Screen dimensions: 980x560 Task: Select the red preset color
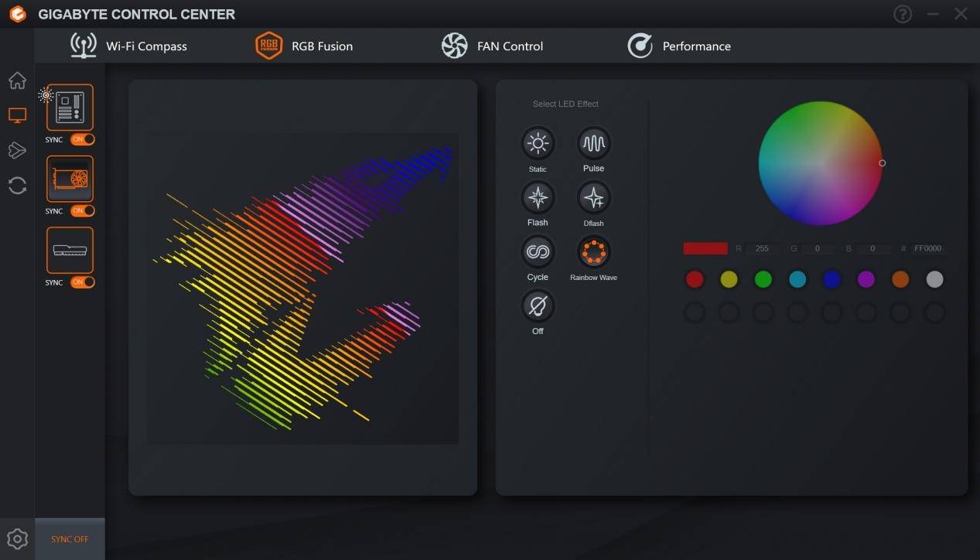tap(695, 279)
